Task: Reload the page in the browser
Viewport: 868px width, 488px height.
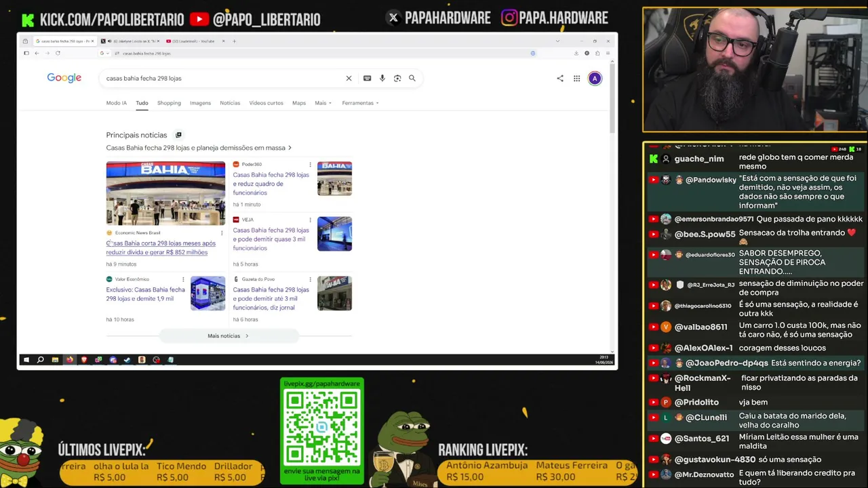Action: click(58, 53)
